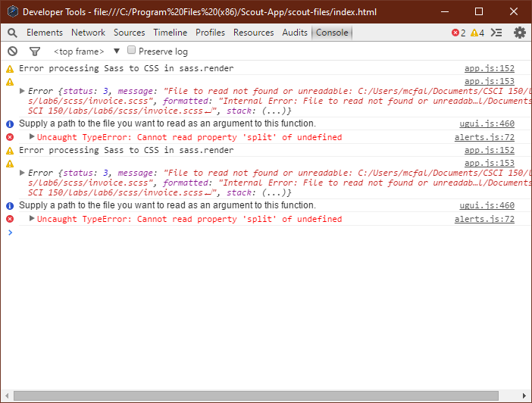Click second Sass processing warning icon
Screen dimensions: 532x403
click(x=10, y=151)
